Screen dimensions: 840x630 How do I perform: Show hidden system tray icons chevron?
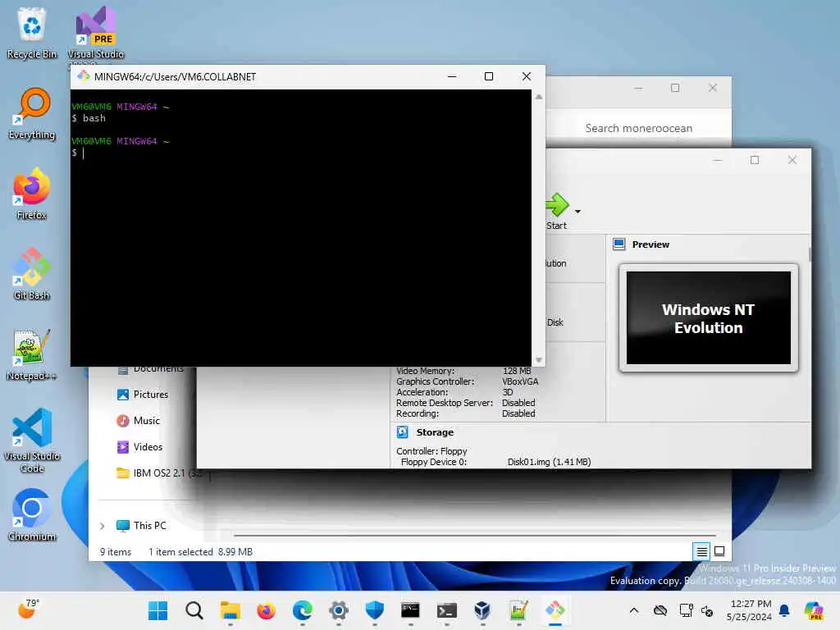[634, 610]
